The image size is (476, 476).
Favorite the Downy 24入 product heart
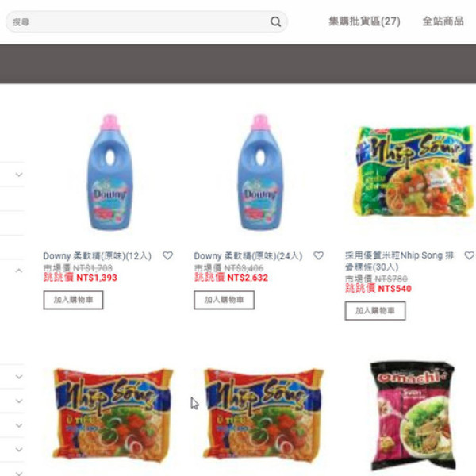[318, 255]
